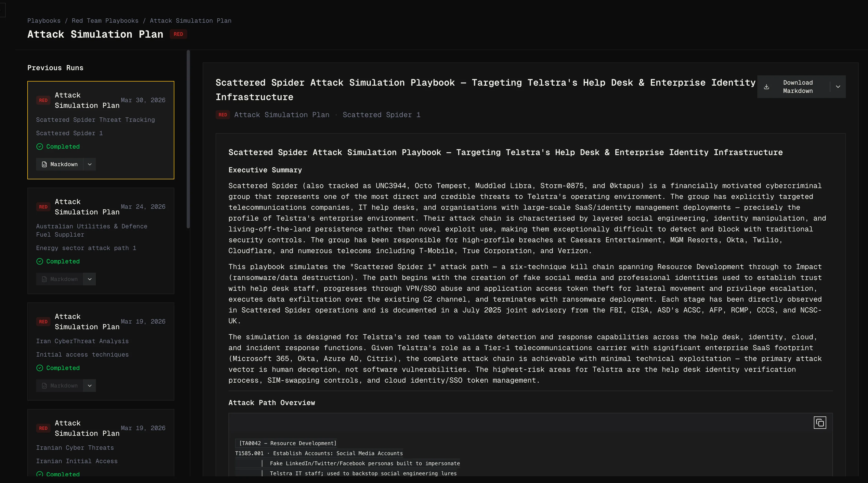Open Red Team Playbooks breadcrumb
868x483 pixels.
(105, 21)
